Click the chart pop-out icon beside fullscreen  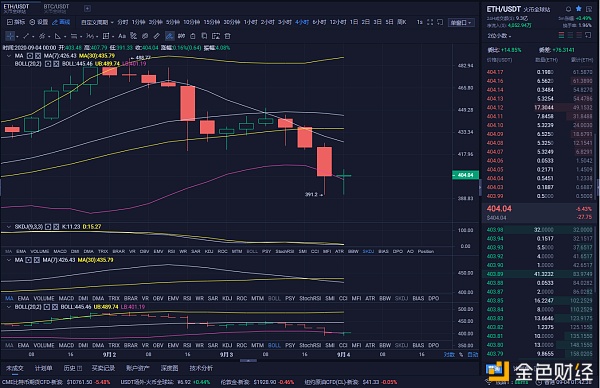coord(440,22)
